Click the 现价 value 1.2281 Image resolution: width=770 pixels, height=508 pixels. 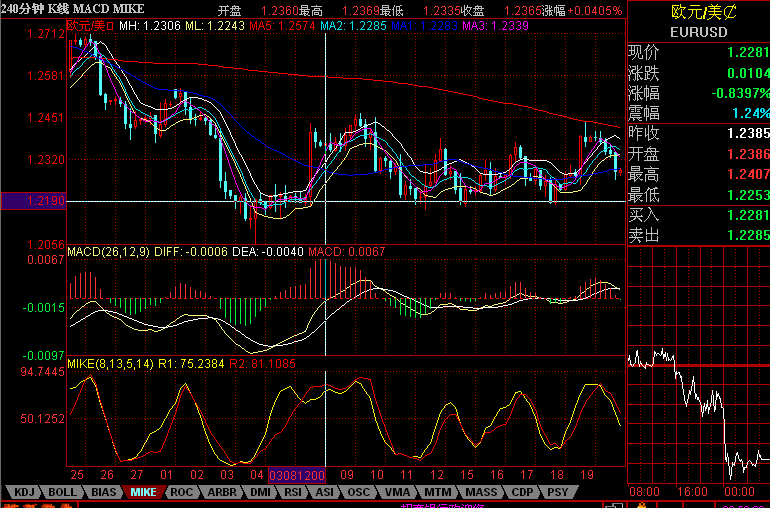click(x=748, y=52)
